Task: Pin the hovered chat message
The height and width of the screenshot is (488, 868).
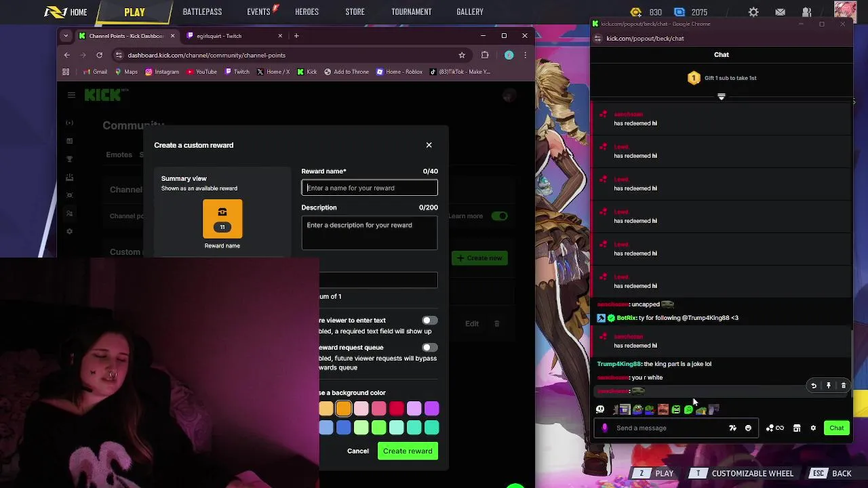Action: point(829,386)
